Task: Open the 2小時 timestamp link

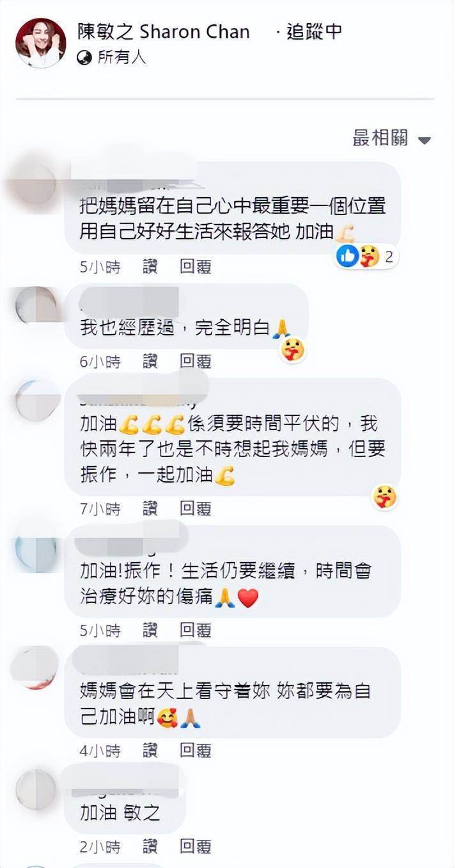Action: [x=100, y=847]
